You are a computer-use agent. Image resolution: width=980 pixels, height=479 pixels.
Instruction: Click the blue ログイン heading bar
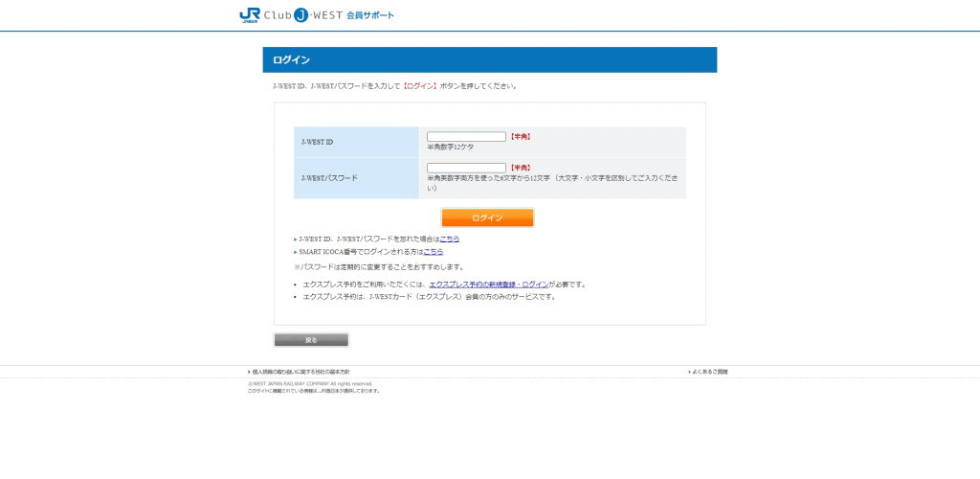(x=489, y=60)
